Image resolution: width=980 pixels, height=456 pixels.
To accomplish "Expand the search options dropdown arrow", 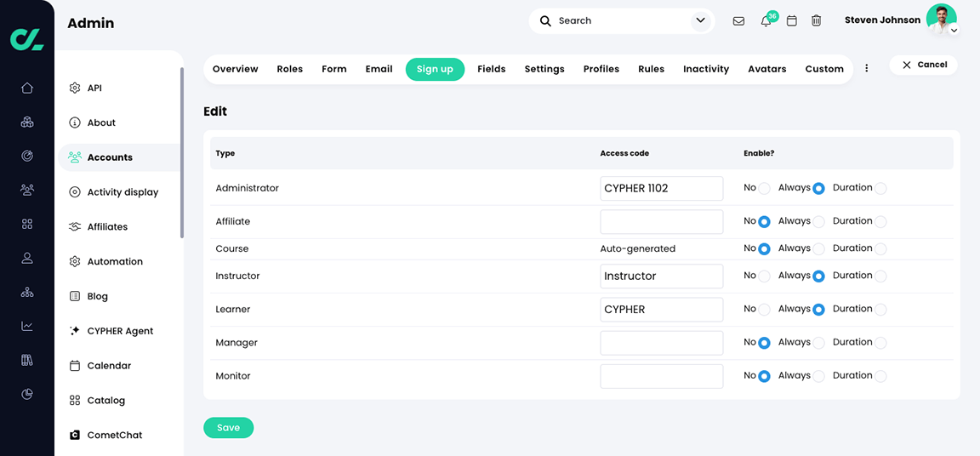I will click(700, 20).
